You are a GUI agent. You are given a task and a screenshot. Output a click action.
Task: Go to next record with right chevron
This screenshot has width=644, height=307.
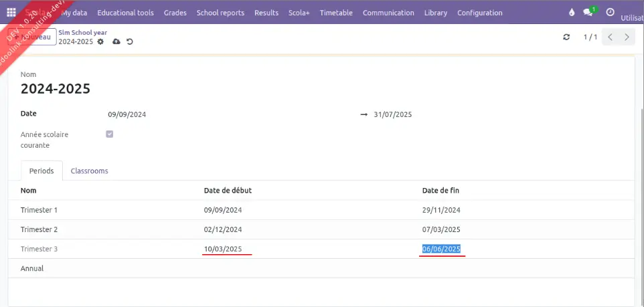[627, 37]
